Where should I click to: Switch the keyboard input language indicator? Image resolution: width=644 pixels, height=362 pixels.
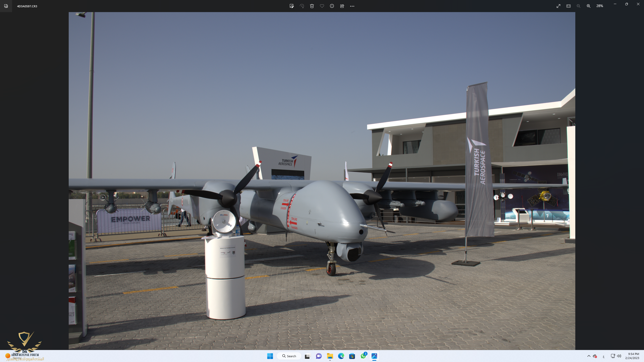click(603, 356)
